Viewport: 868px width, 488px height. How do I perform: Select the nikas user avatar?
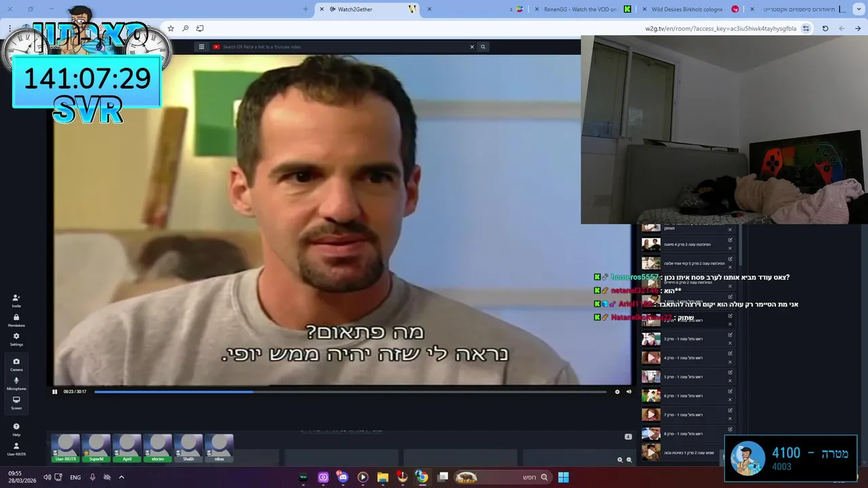point(219,448)
